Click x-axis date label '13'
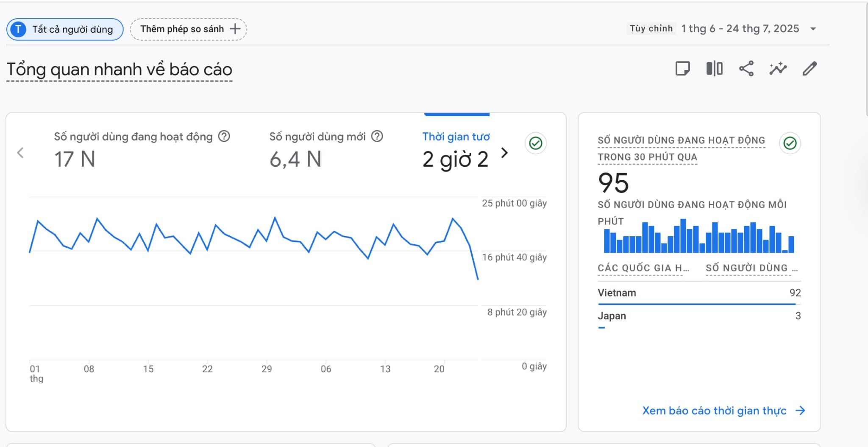868x447 pixels. tap(385, 369)
